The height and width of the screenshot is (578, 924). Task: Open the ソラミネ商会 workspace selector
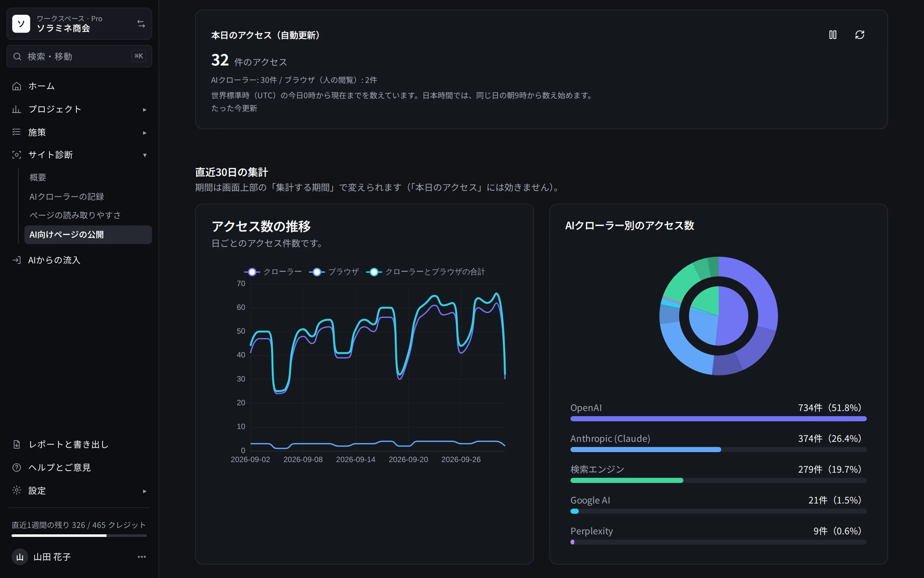tap(79, 24)
